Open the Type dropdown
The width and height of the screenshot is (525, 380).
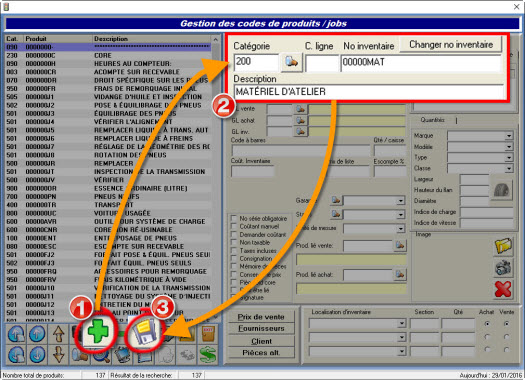click(509, 157)
